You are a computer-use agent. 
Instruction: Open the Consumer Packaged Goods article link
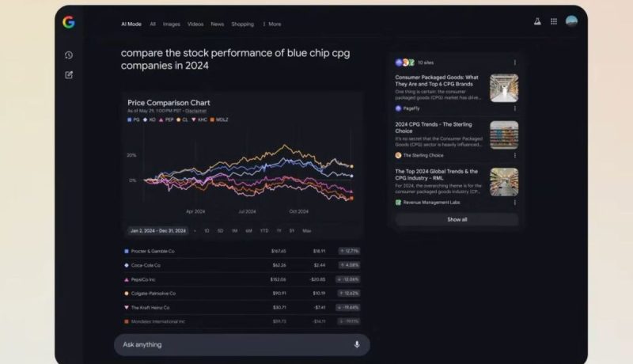click(x=437, y=81)
